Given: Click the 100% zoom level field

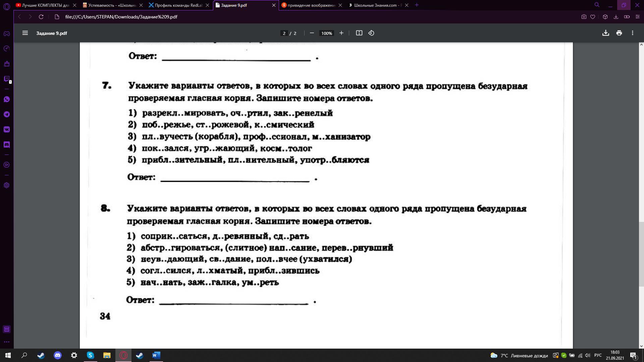Looking at the screenshot, I should 326,33.
